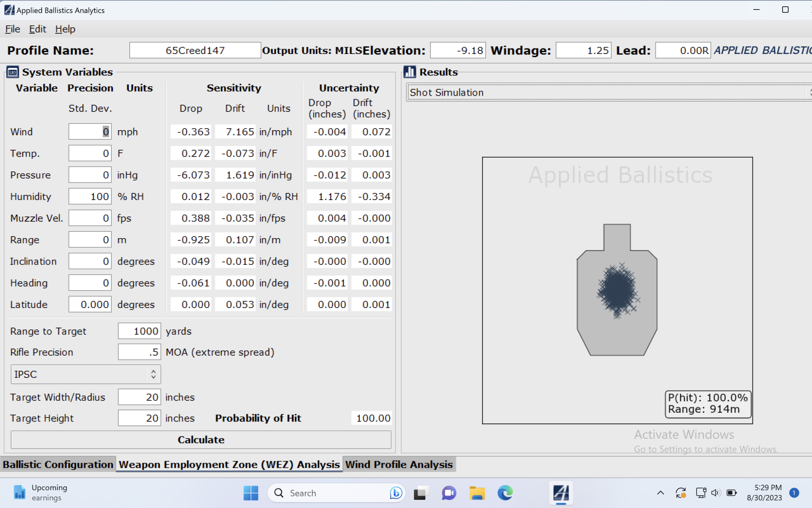Click the Range to Target input field
Screen dimensions: 812x508
(139, 331)
